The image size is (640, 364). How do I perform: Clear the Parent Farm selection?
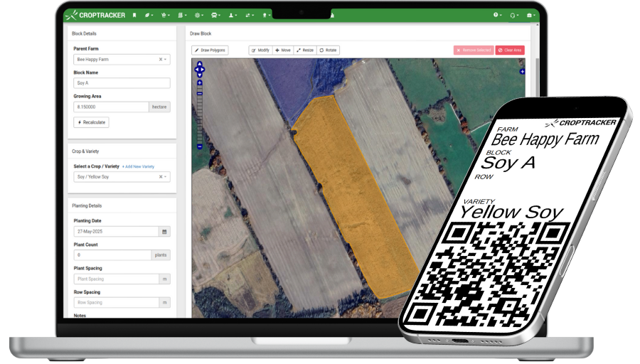click(161, 60)
